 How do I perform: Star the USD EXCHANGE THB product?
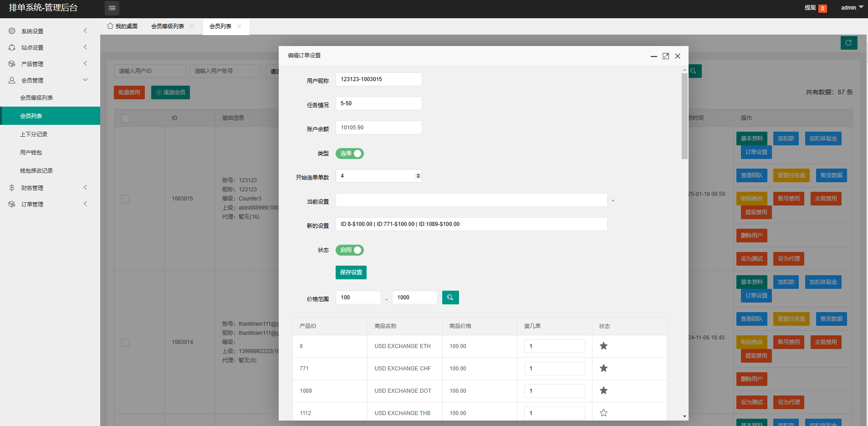[x=603, y=413]
